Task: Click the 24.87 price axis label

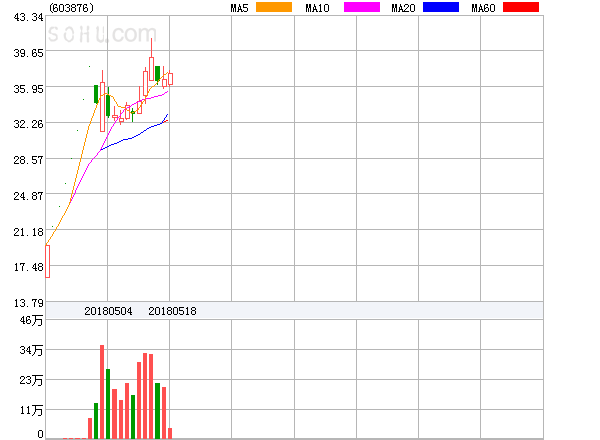Action: click(28, 196)
